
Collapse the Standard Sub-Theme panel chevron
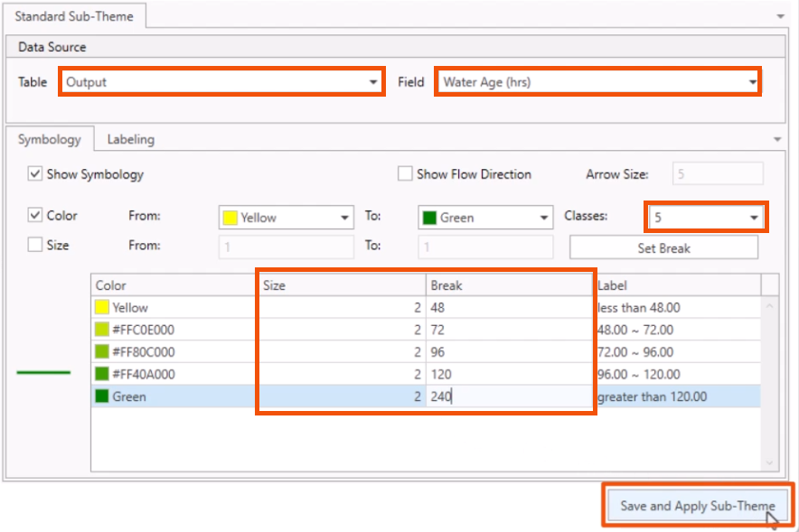(779, 15)
